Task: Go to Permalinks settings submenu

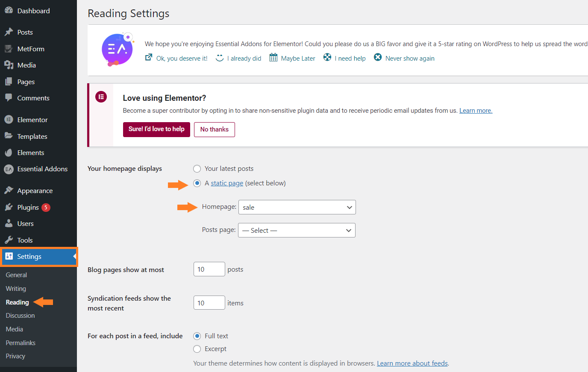Action: pyautogui.click(x=21, y=343)
